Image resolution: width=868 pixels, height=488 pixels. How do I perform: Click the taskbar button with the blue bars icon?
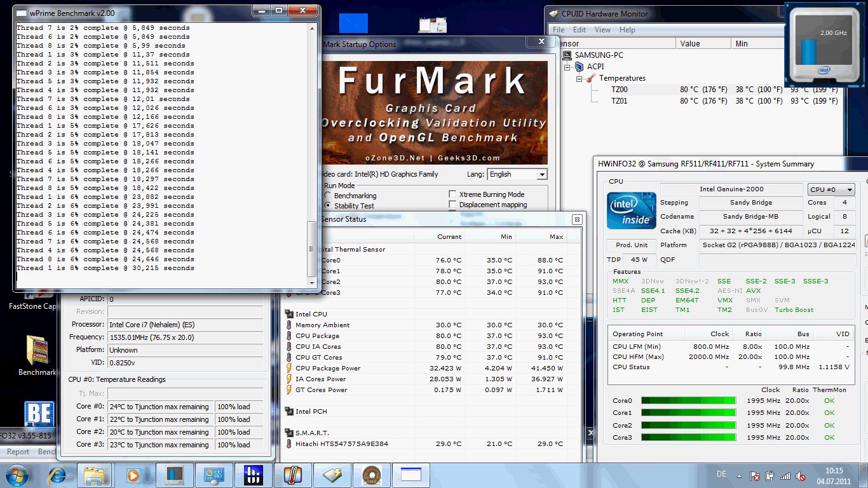pos(254,475)
